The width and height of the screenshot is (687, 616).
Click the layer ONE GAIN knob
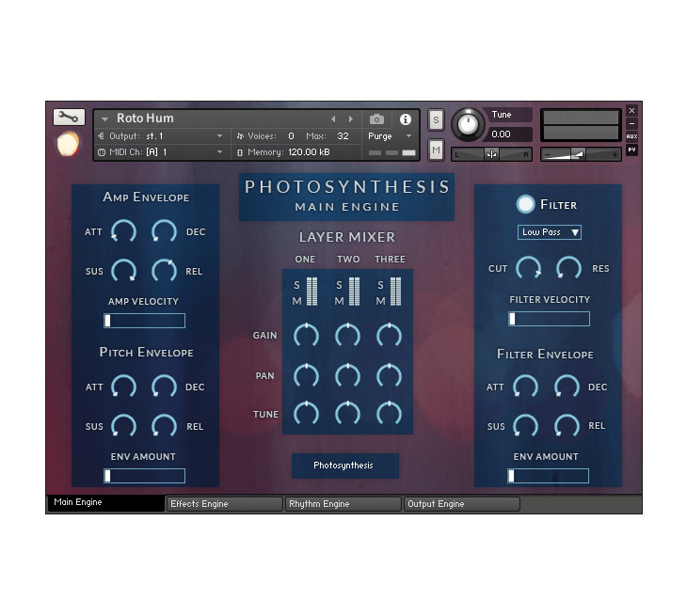point(306,336)
